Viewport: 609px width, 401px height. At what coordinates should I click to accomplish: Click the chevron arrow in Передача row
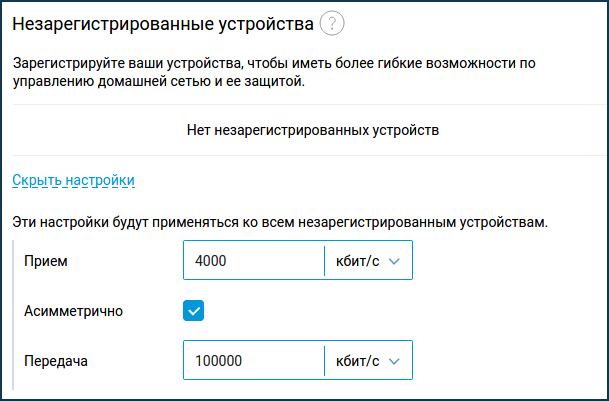pos(394,362)
